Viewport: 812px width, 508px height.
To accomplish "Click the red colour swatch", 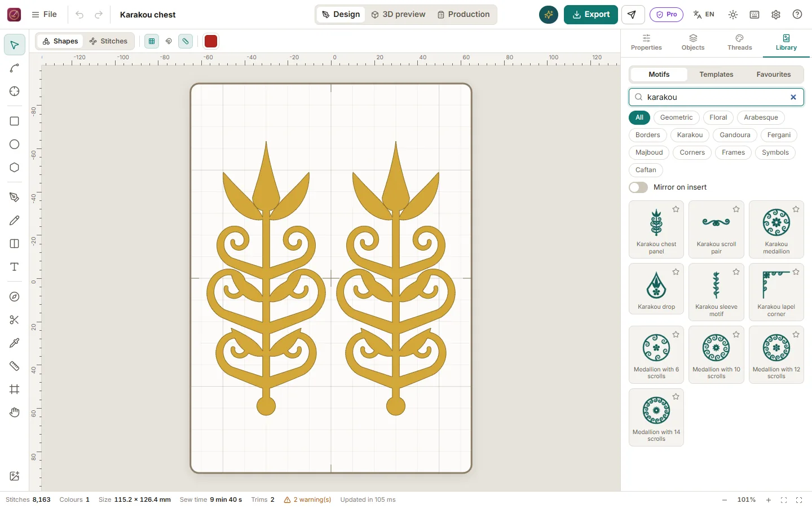I will point(211,41).
